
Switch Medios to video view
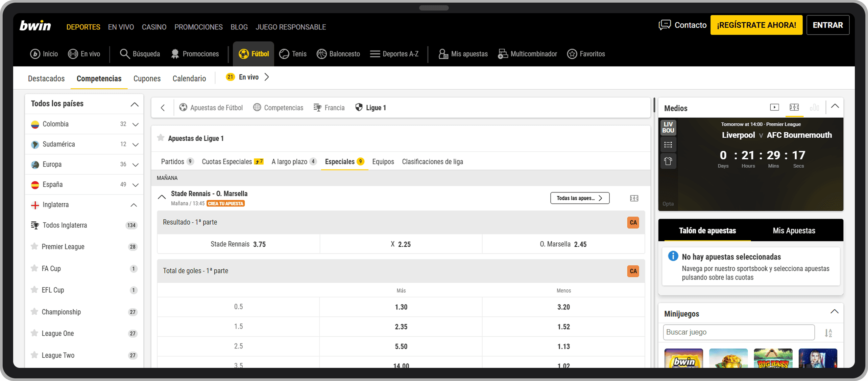pos(774,107)
